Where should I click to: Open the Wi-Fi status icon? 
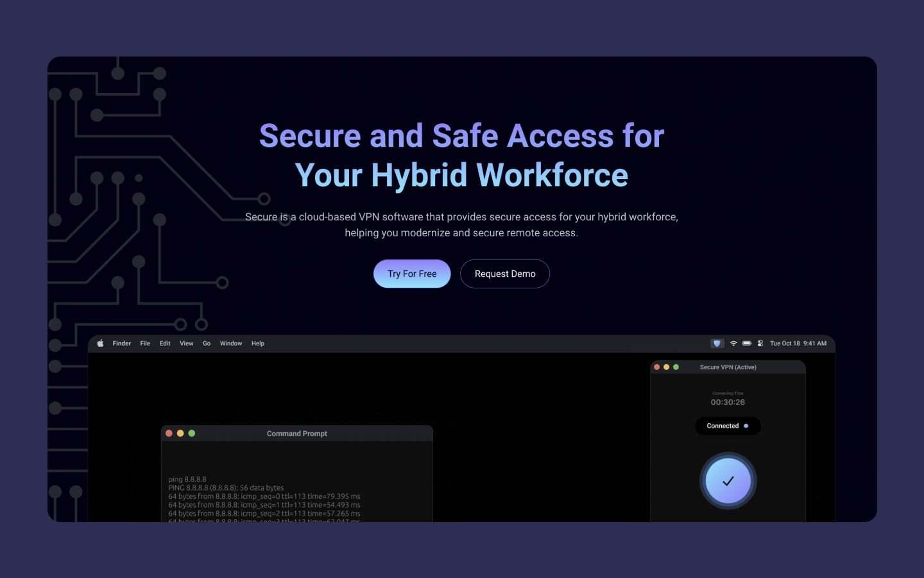coord(733,343)
